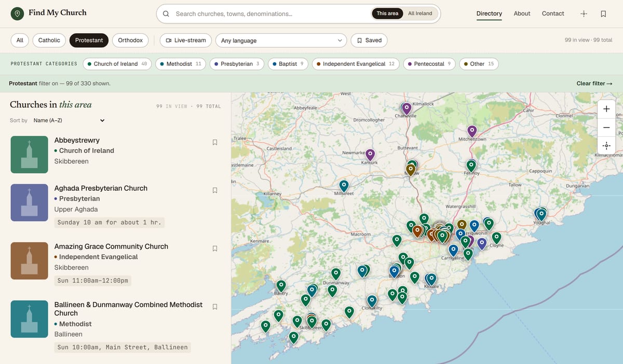Filter by Orthodox churches

[x=130, y=40]
